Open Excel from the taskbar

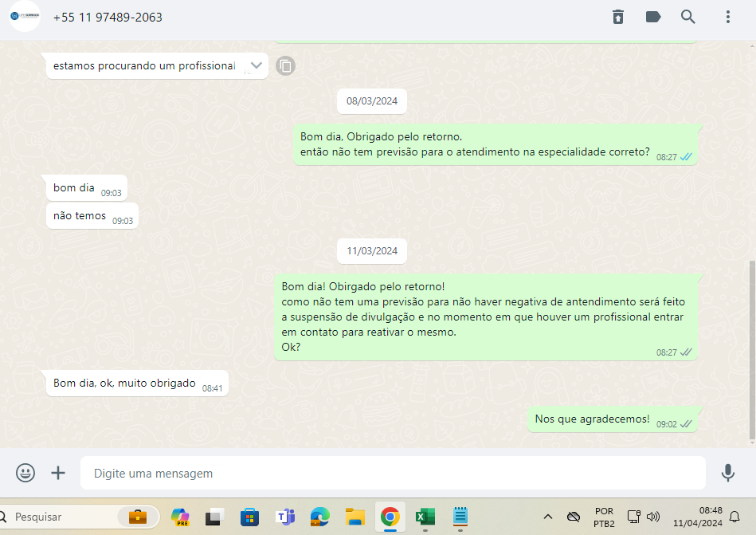coord(425,517)
